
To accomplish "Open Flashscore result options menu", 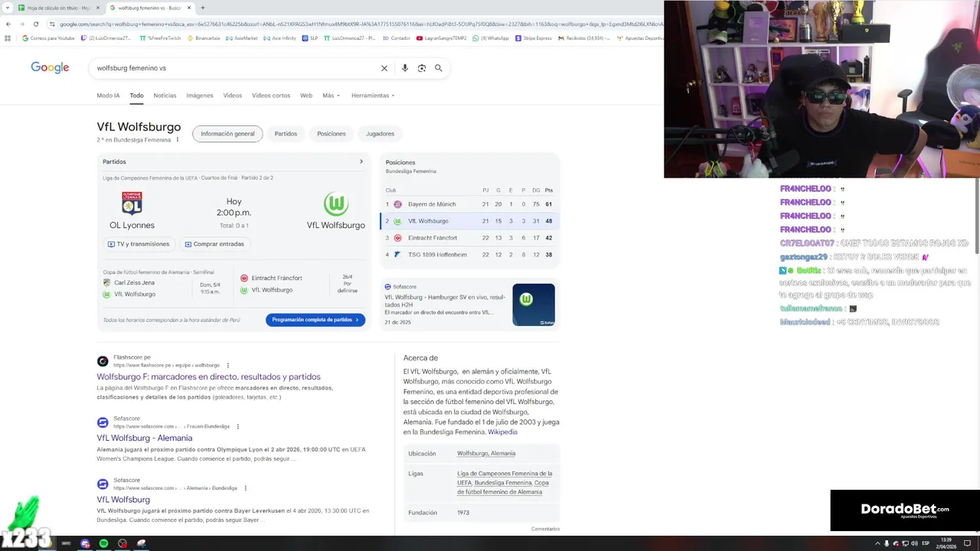I will pyautogui.click(x=228, y=365).
